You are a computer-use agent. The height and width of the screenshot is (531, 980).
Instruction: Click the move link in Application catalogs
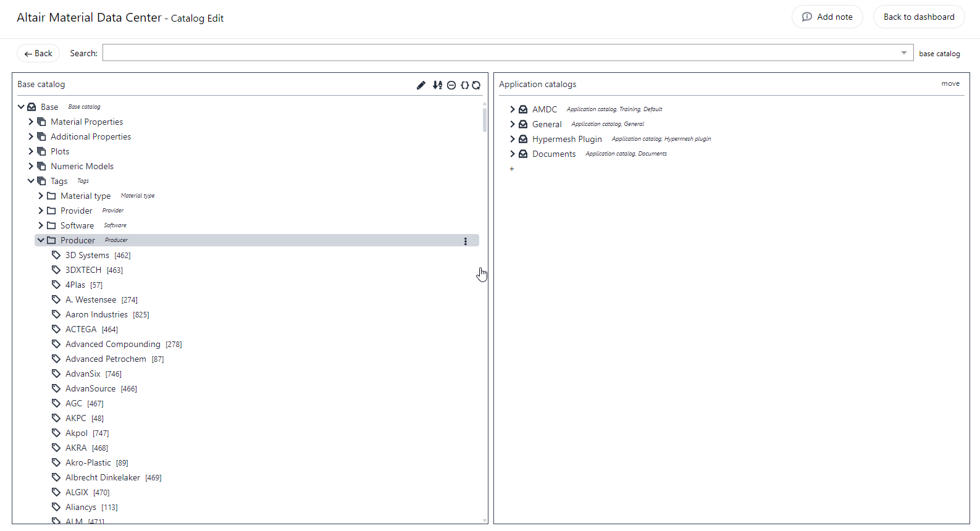point(950,84)
